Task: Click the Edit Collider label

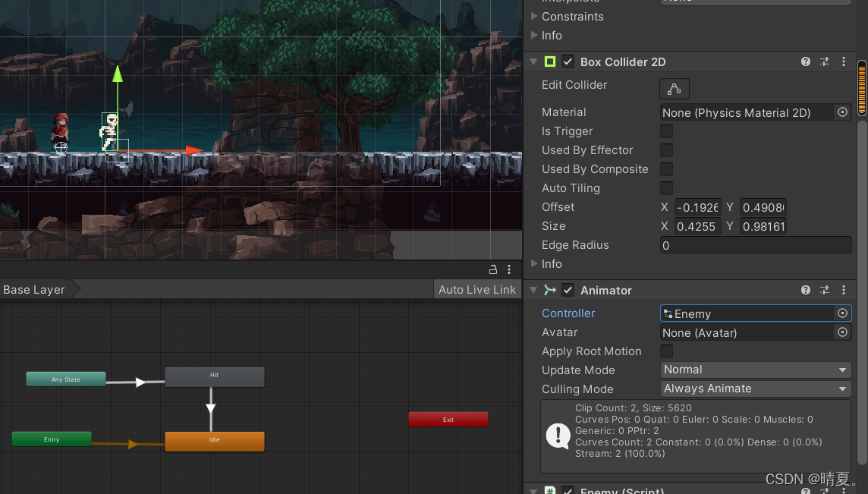Action: pos(574,85)
